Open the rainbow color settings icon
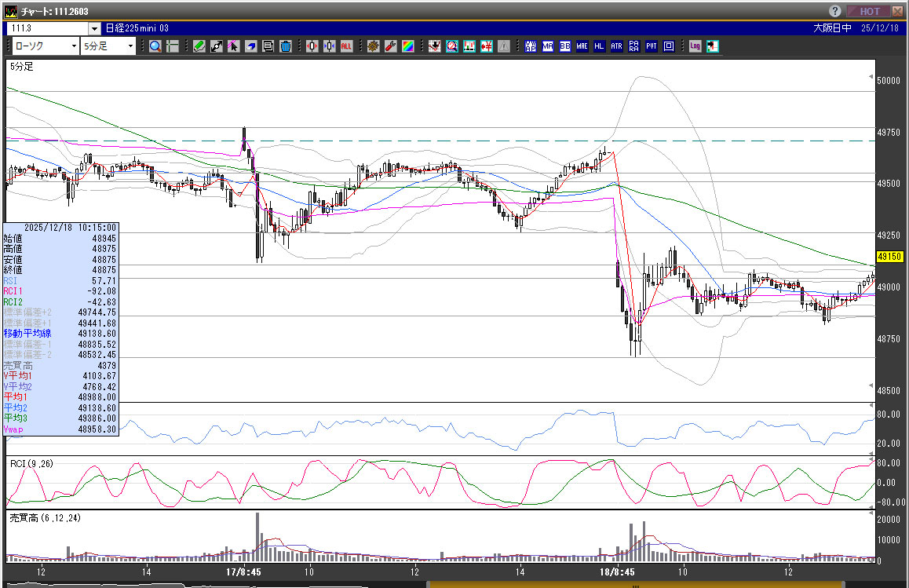 (407, 46)
